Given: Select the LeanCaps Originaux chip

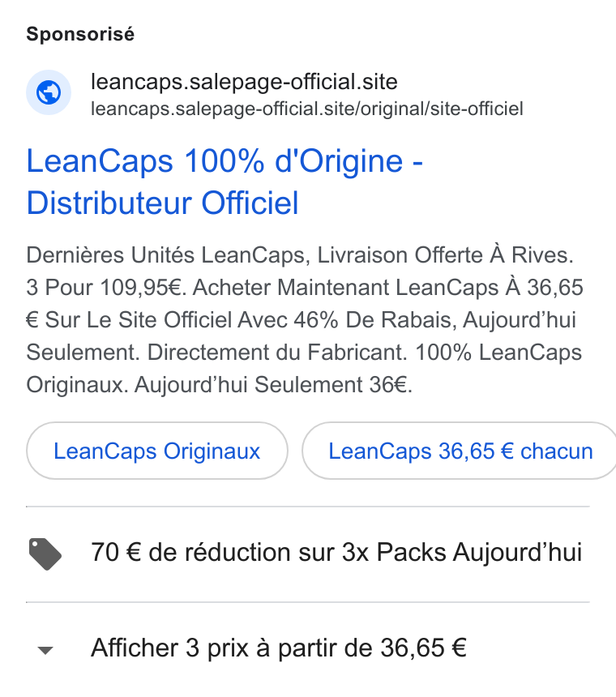Looking at the screenshot, I should [157, 451].
